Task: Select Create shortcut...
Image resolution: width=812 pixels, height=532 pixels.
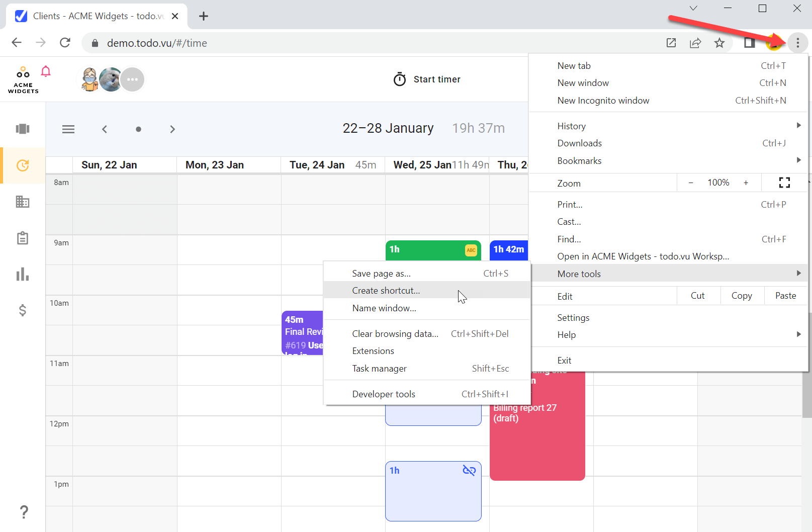Action: tap(426, 290)
